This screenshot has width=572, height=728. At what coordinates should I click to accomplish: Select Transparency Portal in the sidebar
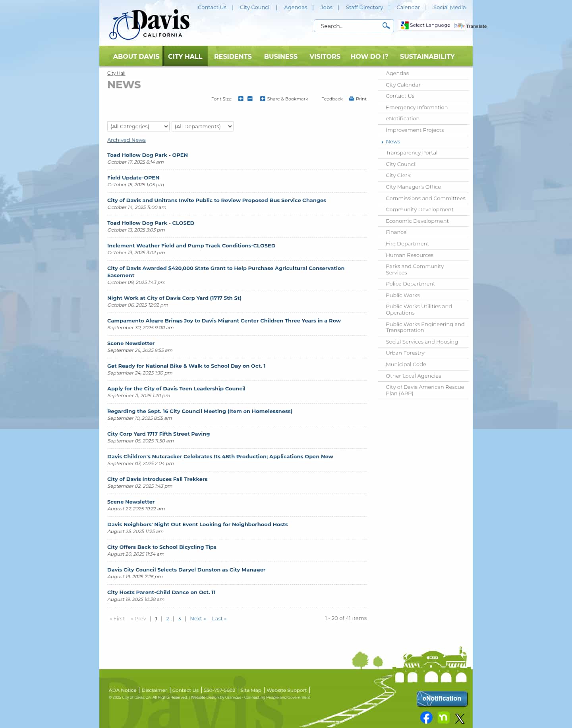coord(412,153)
